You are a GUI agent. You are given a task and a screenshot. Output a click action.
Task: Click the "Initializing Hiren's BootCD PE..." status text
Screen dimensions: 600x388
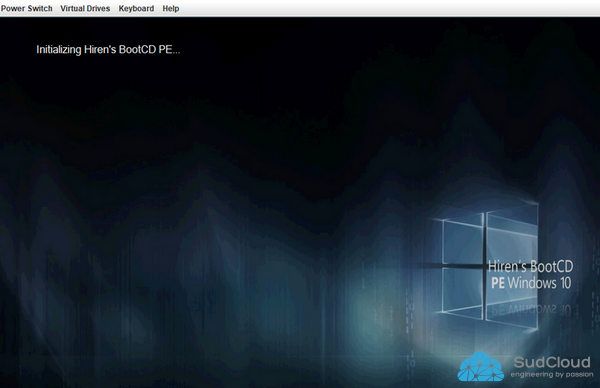click(108, 50)
